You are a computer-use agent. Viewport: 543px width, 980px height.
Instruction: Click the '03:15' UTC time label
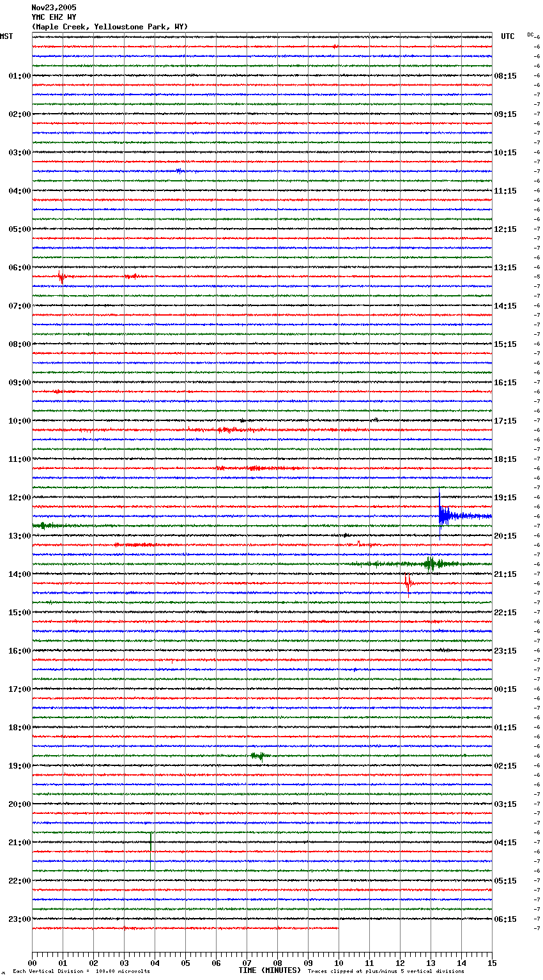[505, 804]
